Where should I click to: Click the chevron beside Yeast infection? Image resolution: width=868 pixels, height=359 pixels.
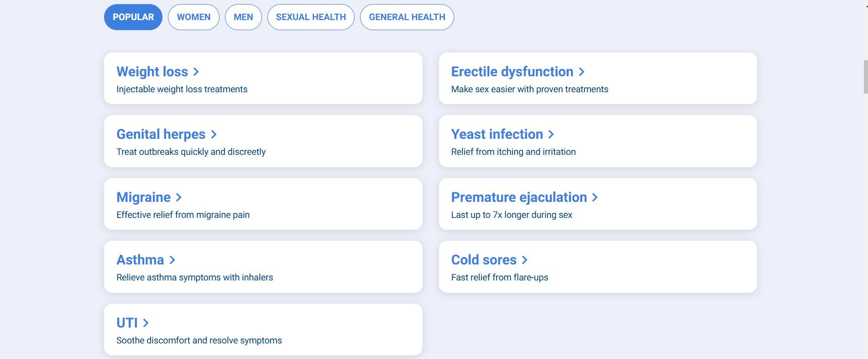click(552, 134)
